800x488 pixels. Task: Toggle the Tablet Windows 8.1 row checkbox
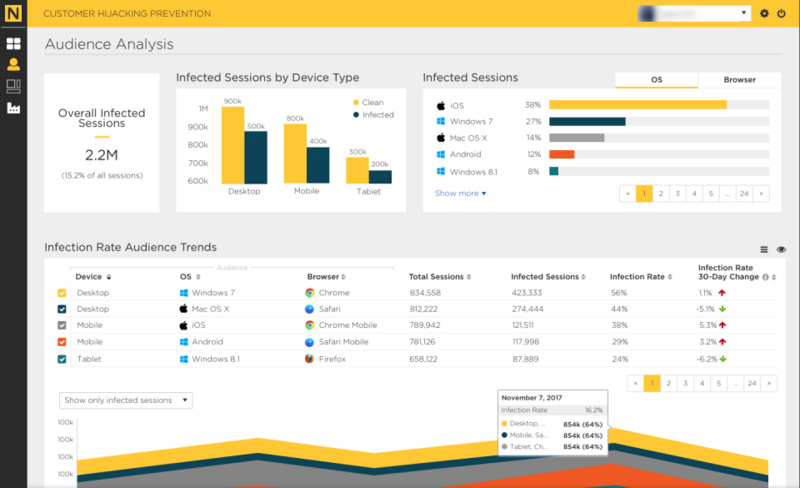[62, 359]
